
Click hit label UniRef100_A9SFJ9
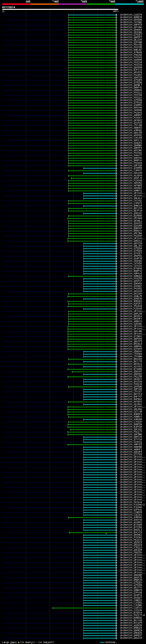click(131, 178)
